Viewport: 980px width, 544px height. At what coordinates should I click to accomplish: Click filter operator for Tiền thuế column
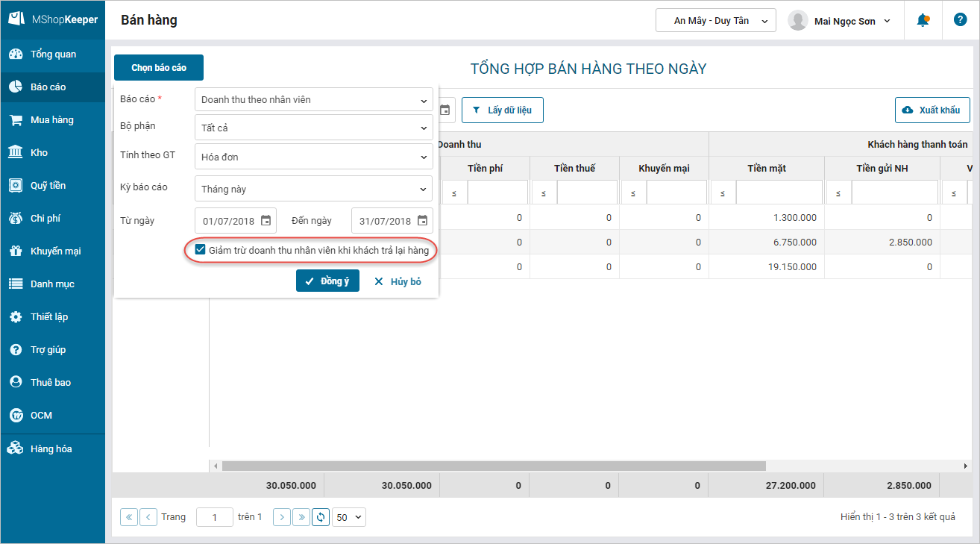pos(544,193)
